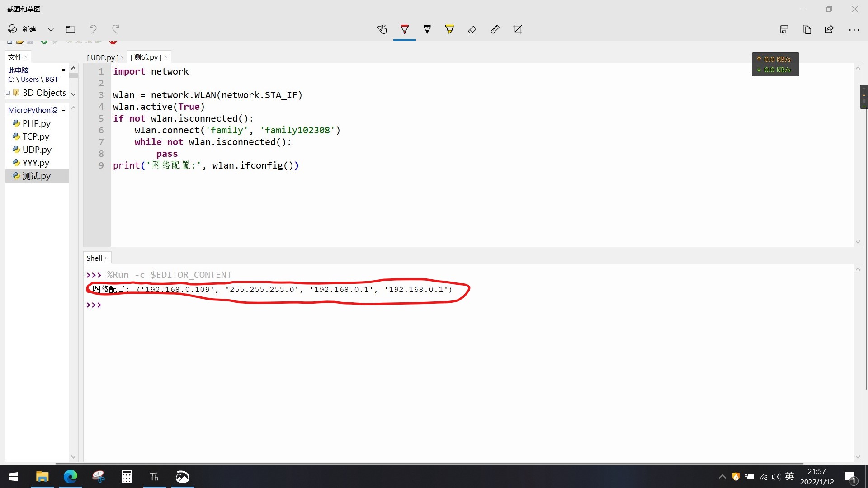This screenshot has width=868, height=488.
Task: Select the eraser tool
Action: click(472, 29)
